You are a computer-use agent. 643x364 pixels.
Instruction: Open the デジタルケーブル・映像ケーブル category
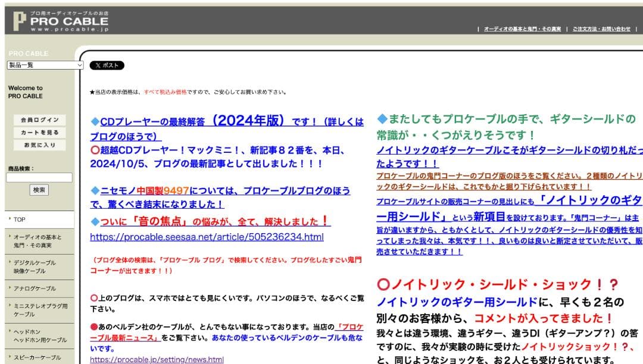pyautogui.click(x=38, y=266)
